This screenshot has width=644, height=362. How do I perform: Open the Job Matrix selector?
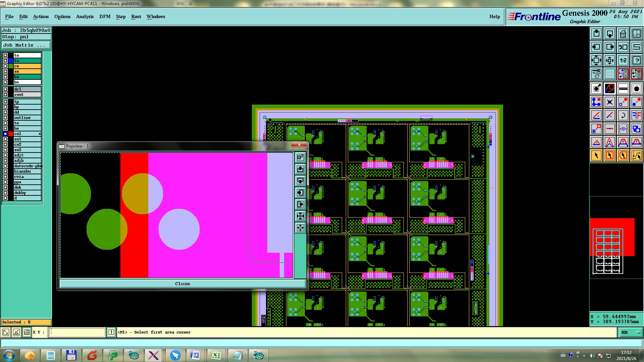26,45
